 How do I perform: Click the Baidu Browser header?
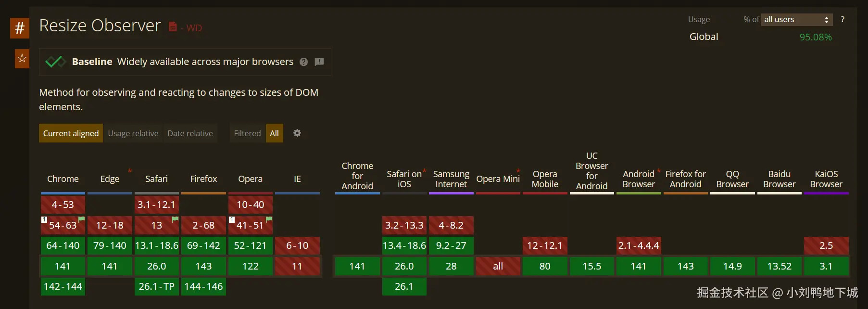779,179
